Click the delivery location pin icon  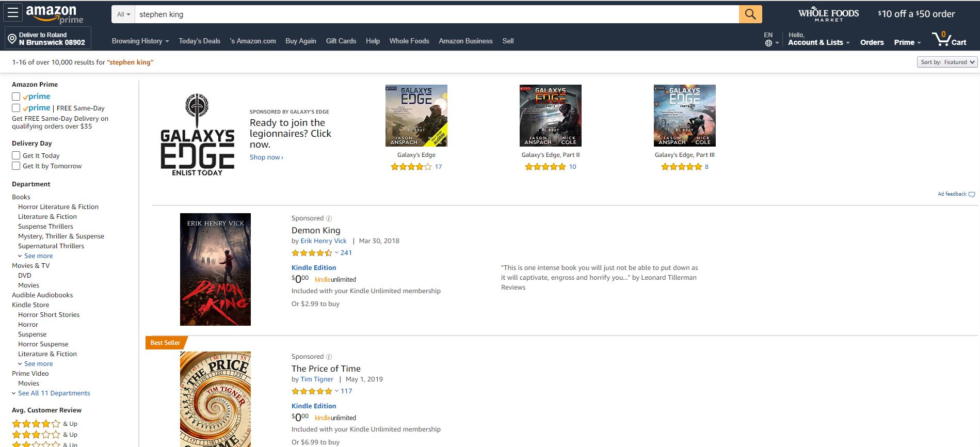(12, 39)
